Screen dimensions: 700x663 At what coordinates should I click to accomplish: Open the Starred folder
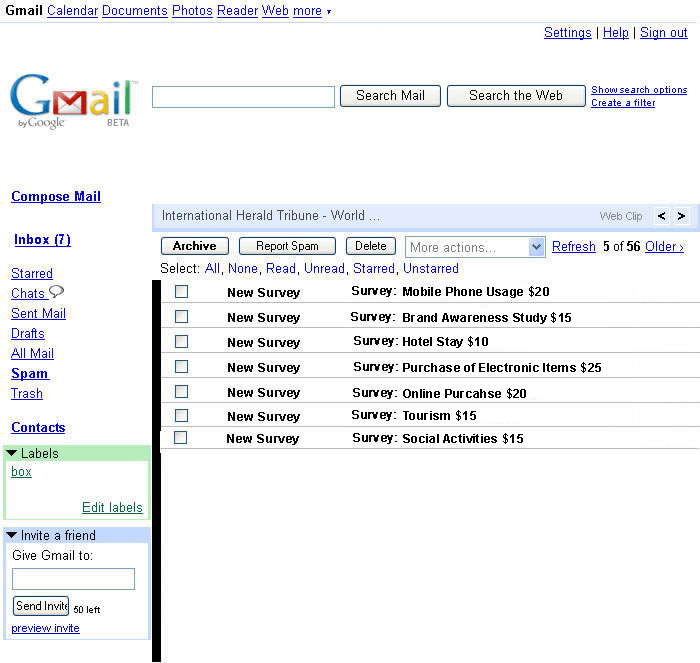pos(32,273)
